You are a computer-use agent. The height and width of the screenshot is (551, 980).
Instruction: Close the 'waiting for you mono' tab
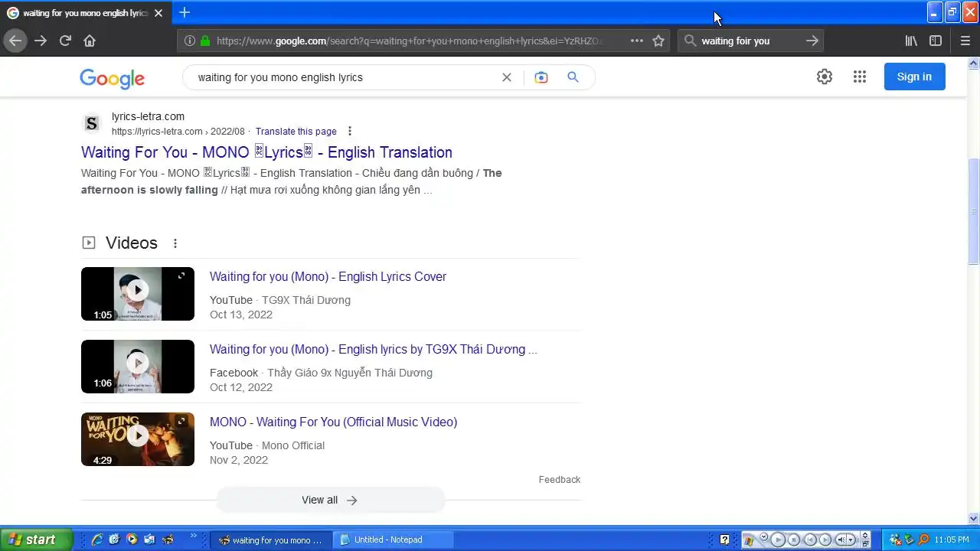coord(158,13)
